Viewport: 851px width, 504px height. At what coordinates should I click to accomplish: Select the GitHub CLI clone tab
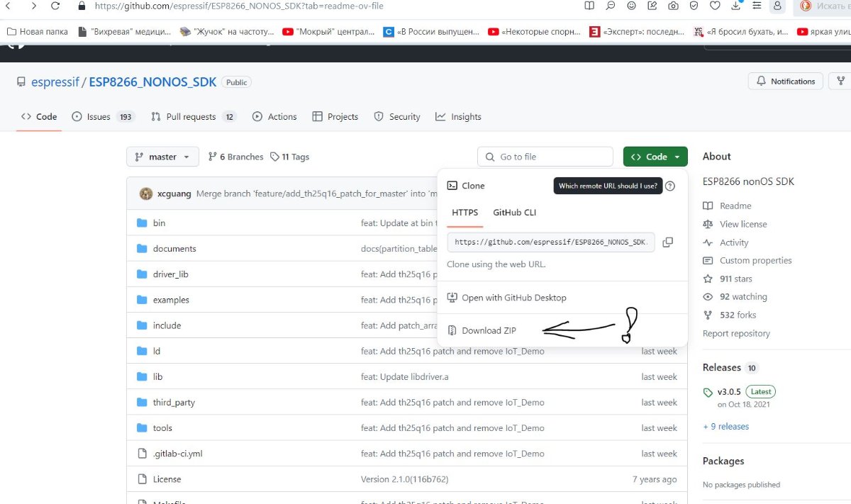(515, 213)
